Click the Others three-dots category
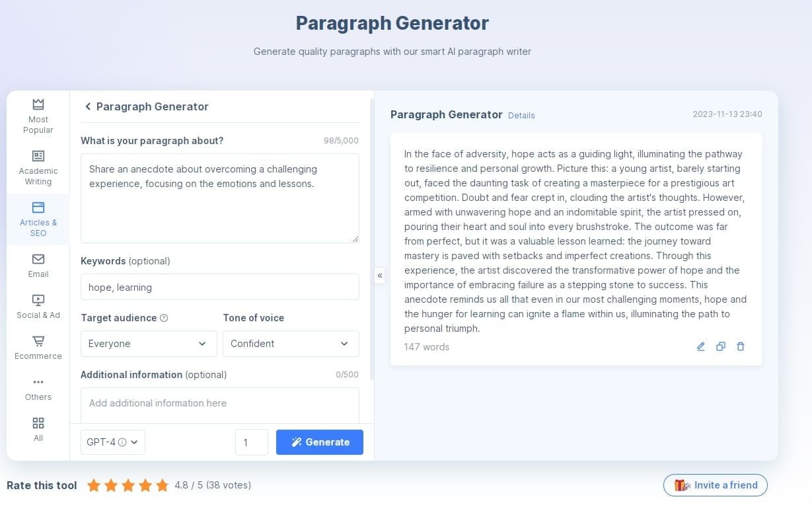This screenshot has width=812, height=507. (x=38, y=389)
